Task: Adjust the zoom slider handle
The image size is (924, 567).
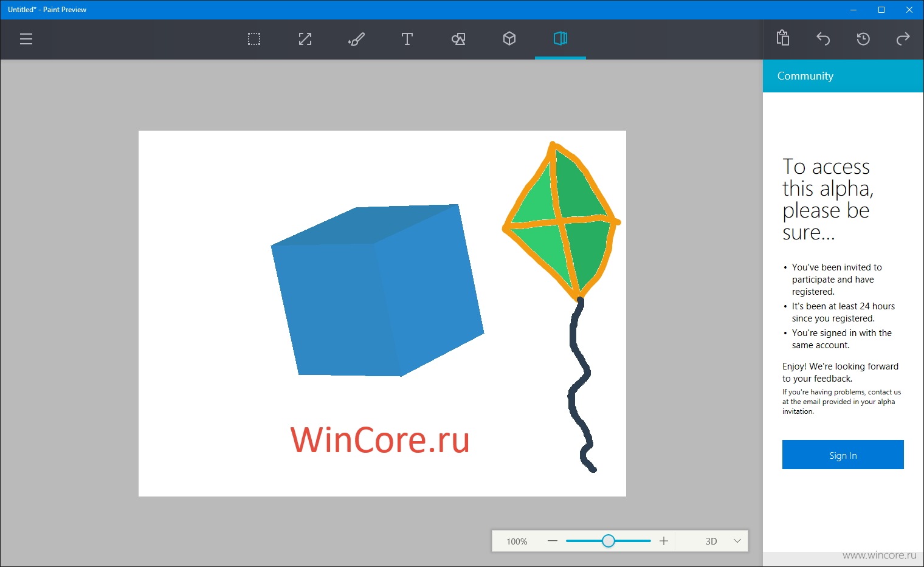Action: click(x=609, y=541)
